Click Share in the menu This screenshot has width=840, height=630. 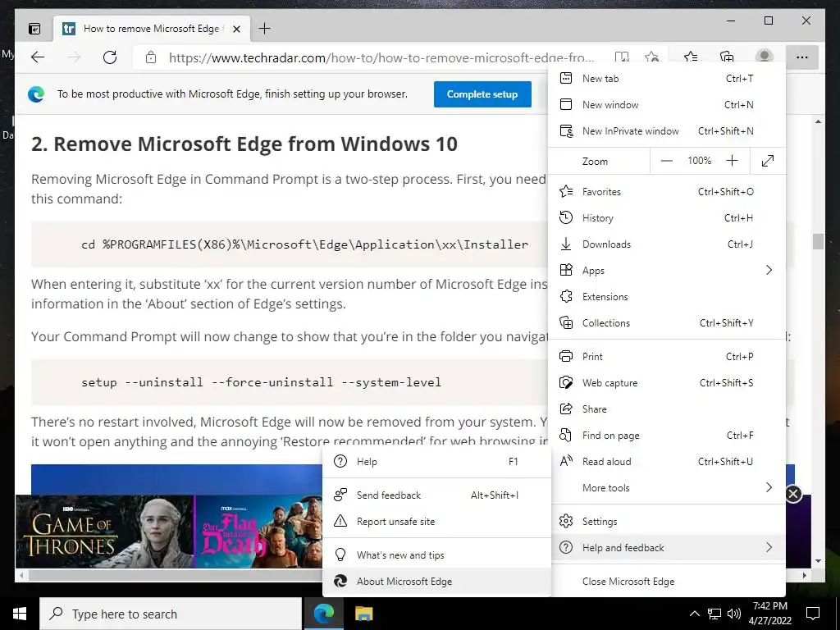(667, 409)
